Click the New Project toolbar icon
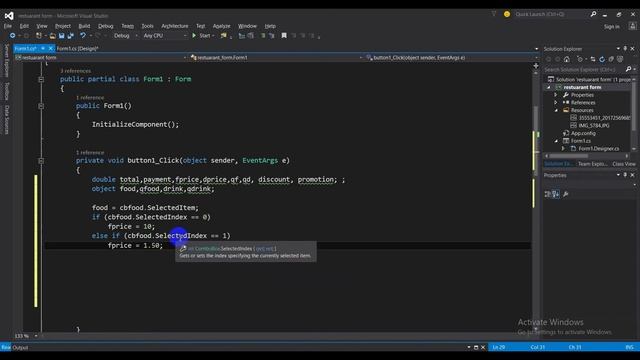640x360 pixels. (39, 36)
